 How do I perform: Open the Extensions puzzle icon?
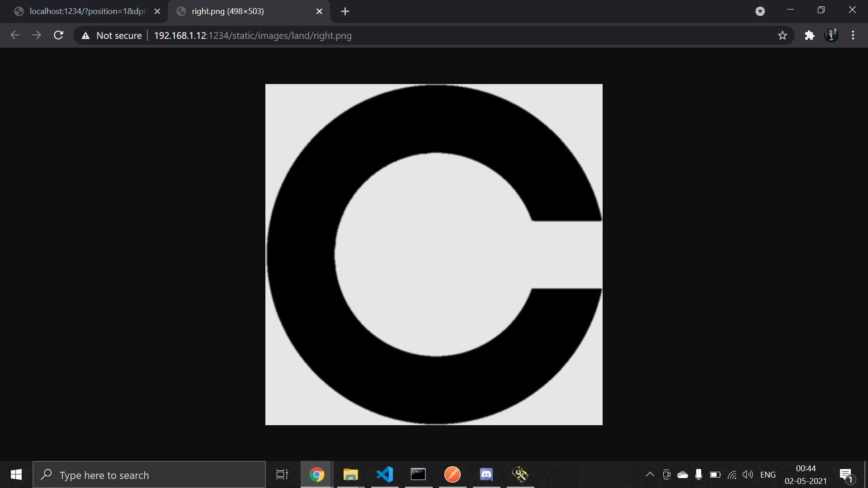(x=809, y=35)
